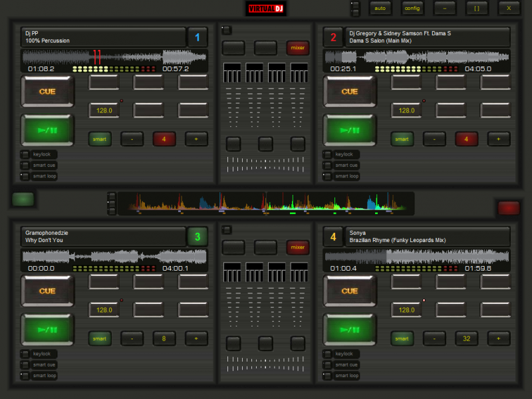Click the CUE button on deck 4
This screenshot has width=532, height=399.
tap(350, 291)
